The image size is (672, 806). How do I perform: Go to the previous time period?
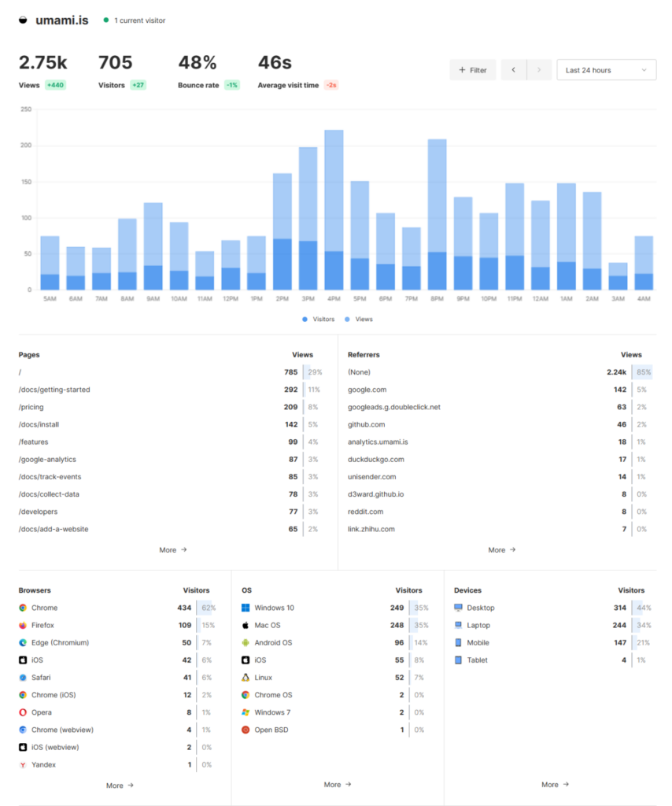pyautogui.click(x=514, y=70)
